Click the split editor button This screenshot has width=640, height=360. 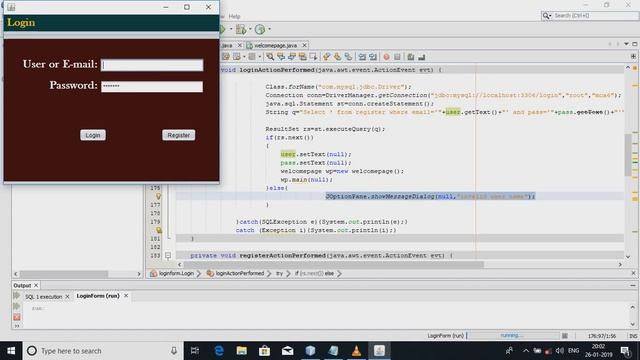click(x=633, y=56)
